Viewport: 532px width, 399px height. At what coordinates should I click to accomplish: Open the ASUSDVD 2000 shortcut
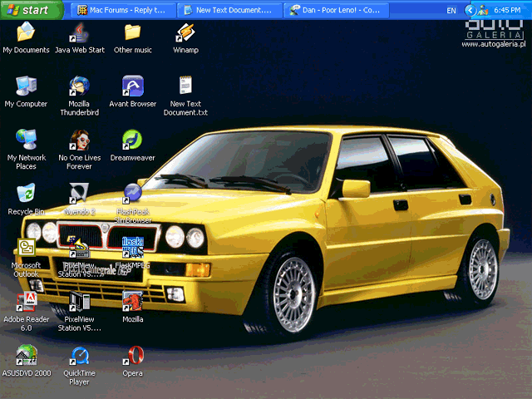pos(26,355)
